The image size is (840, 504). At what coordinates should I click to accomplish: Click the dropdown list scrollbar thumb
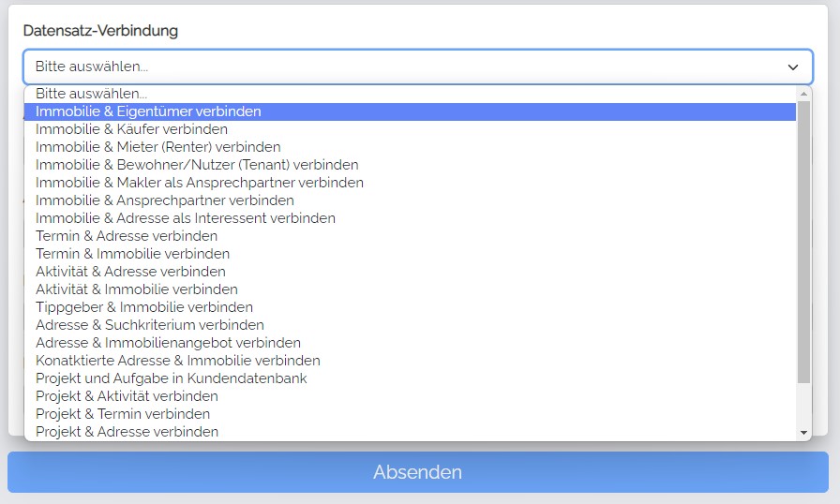click(803, 242)
